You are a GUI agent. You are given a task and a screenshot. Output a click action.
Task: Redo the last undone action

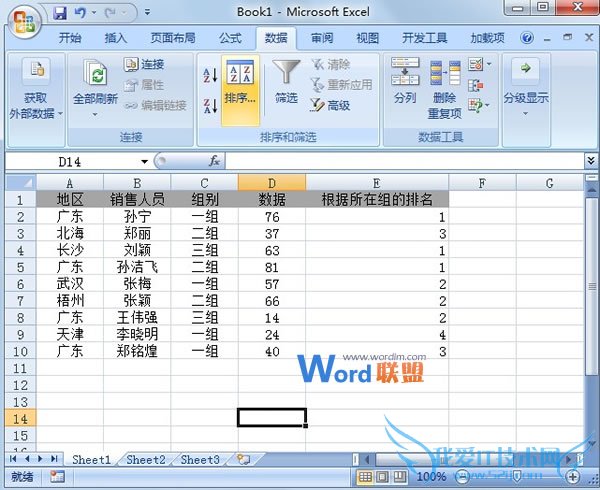(111, 13)
